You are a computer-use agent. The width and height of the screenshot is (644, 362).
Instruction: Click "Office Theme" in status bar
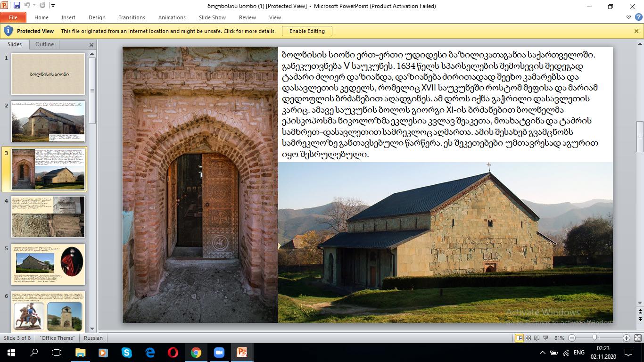(x=57, y=338)
